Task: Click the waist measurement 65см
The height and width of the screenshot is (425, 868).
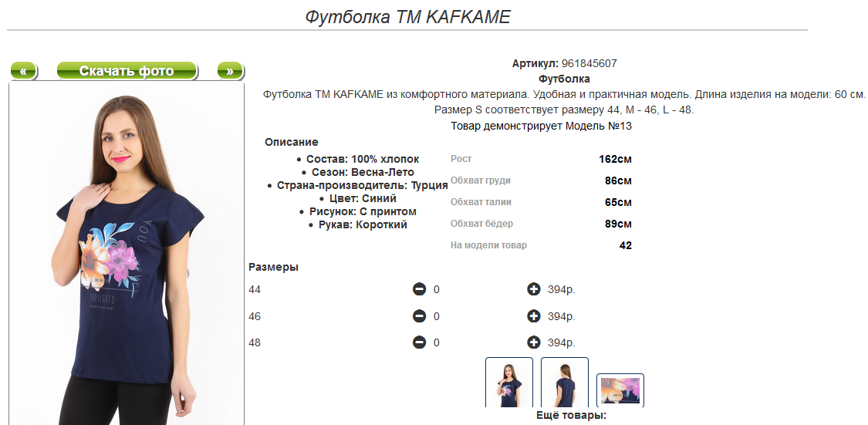Action: [x=618, y=203]
